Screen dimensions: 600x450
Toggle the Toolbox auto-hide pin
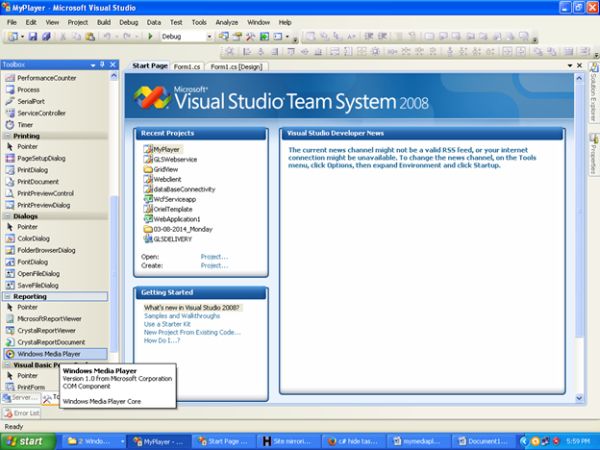[x=102, y=65]
